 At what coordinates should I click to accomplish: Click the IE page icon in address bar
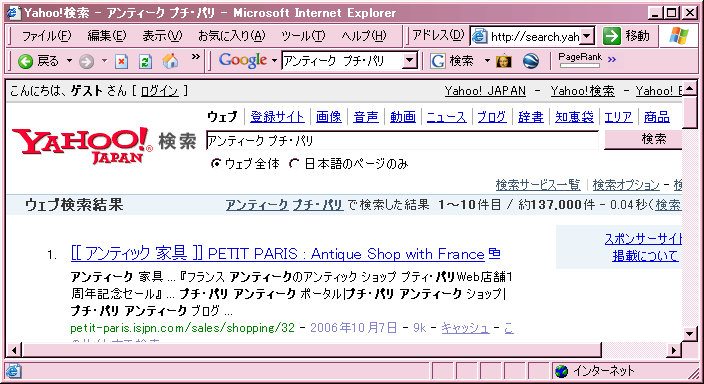point(480,36)
